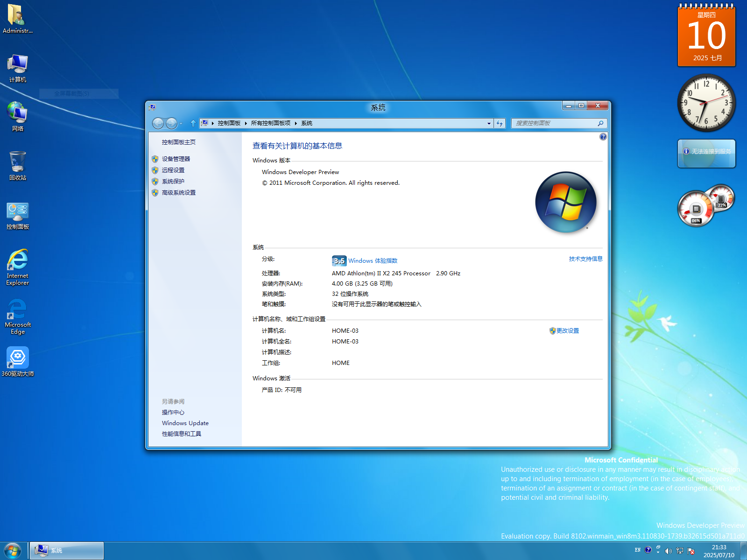Image resolution: width=747 pixels, height=560 pixels.
Task: Click the search magnifier icon
Action: (x=600, y=123)
